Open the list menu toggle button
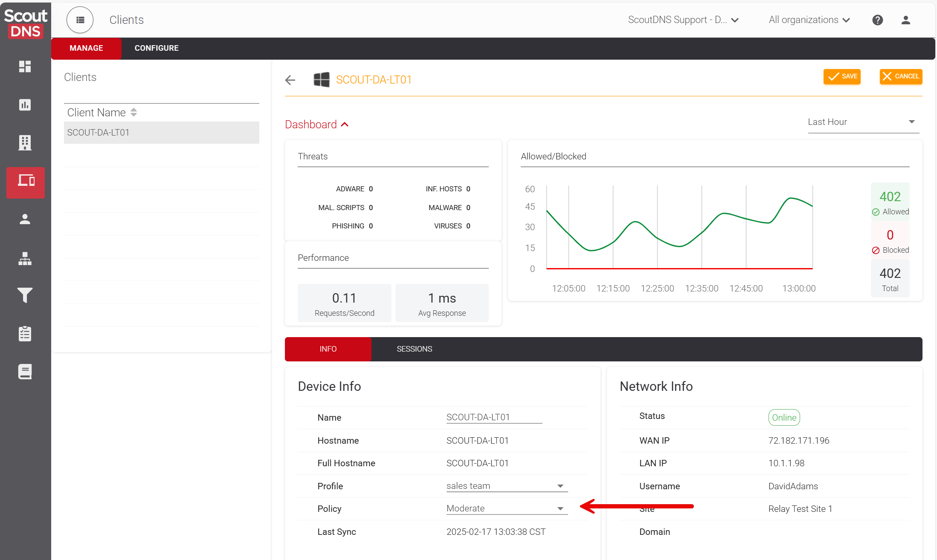Screen dimensions: 937x560 (80, 20)
